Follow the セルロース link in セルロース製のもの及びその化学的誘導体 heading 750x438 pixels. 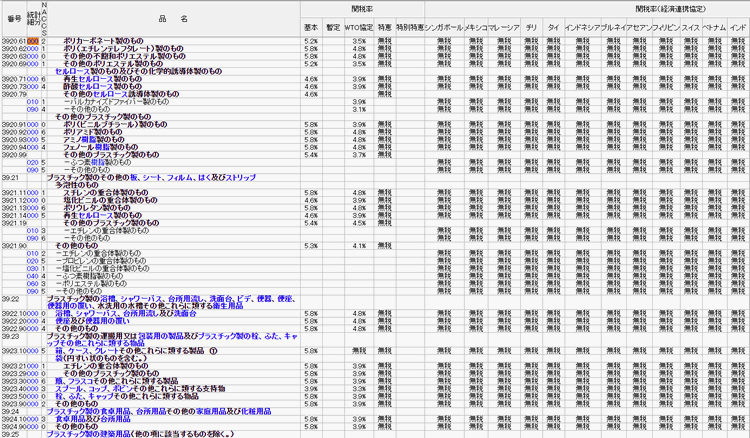pos(73,71)
